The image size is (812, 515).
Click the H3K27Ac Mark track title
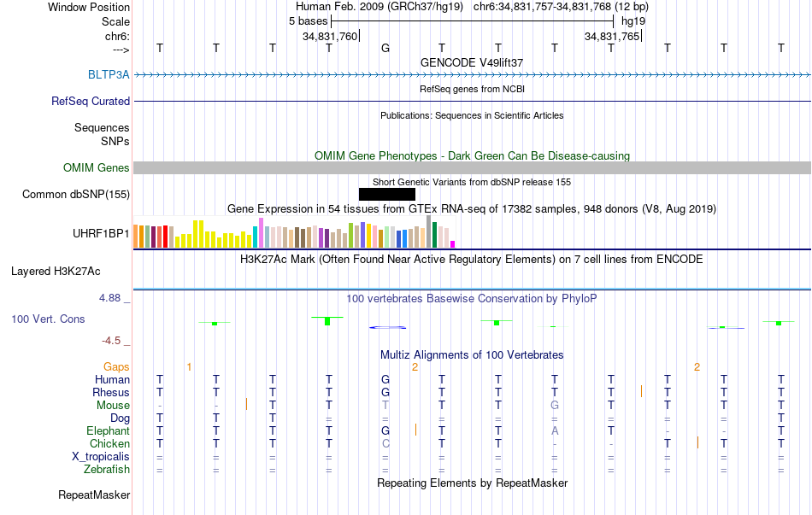point(472,260)
